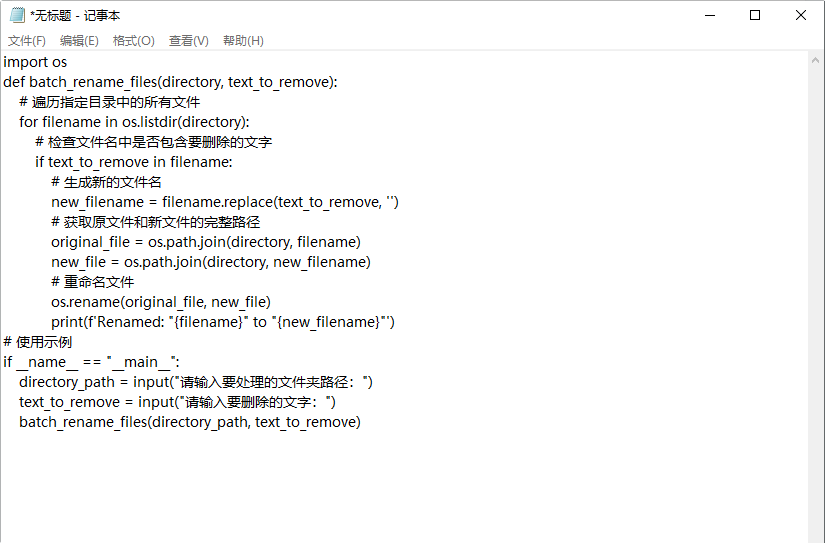Click the 'new_filename = filename.replace' line
Screen dimensions: 825x543
click(225, 202)
